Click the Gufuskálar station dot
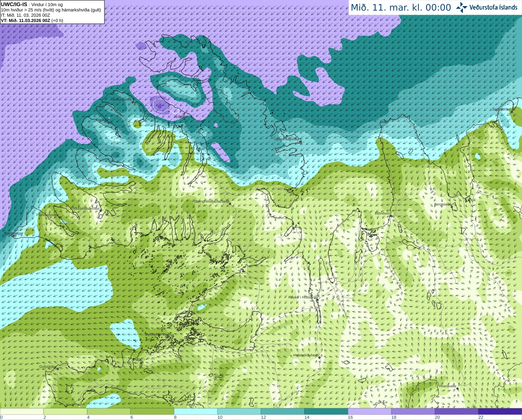The width and height of the screenshot is (522, 420). [58, 369]
